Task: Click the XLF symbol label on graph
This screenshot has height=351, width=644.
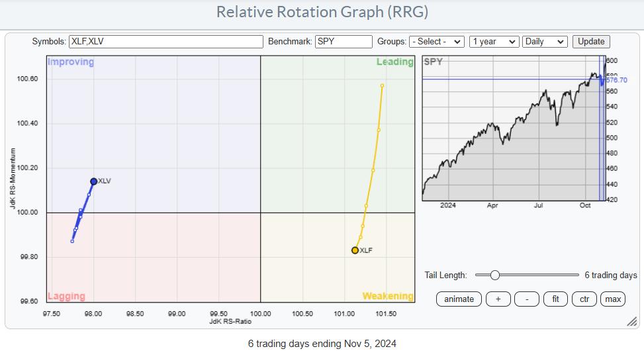Action: pos(366,250)
